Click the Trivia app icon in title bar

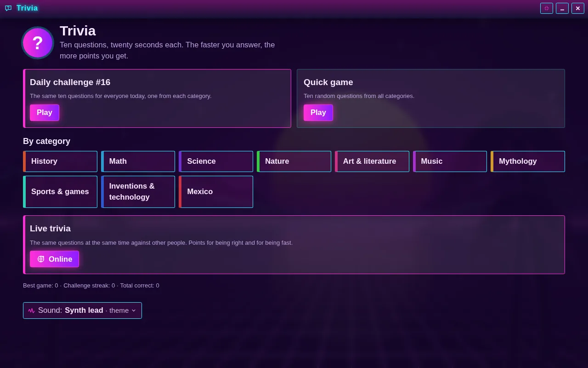pyautogui.click(x=8, y=8)
